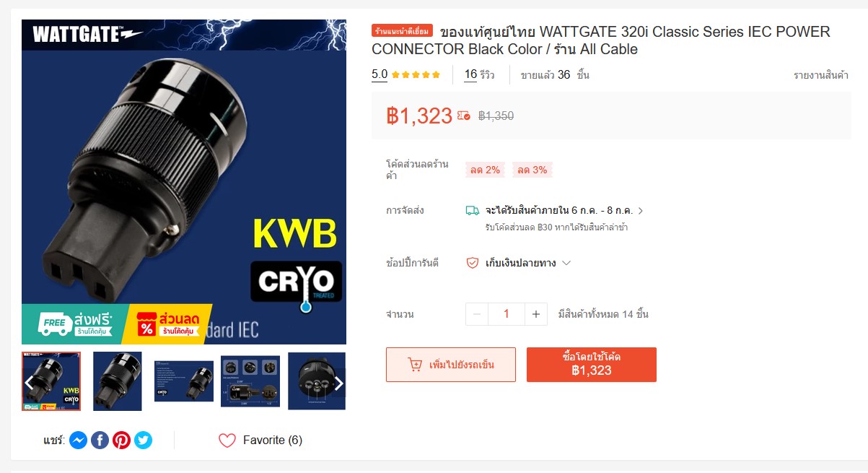Expand the cash on delivery guarantee dropdown
Viewport: 868px width, 473px height.
point(566,263)
